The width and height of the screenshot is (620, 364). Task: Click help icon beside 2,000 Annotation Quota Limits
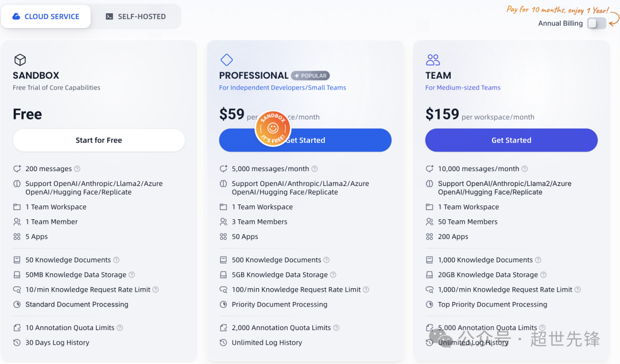pos(336,328)
